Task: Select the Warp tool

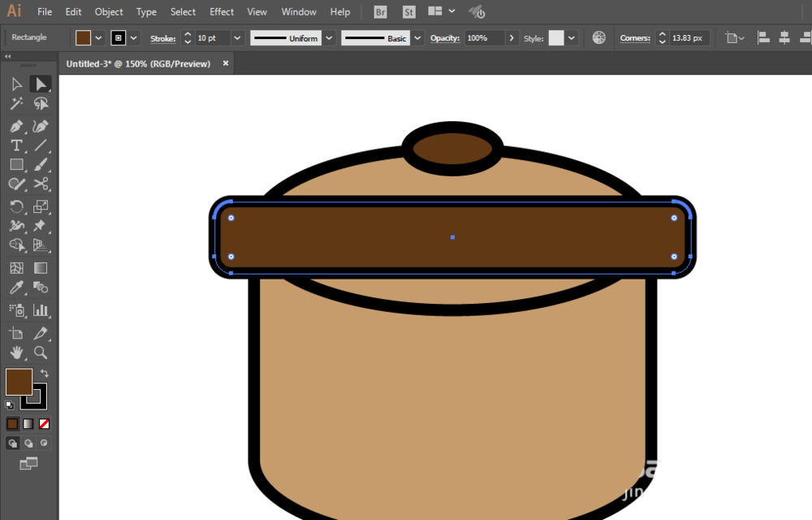Action: 16,226
